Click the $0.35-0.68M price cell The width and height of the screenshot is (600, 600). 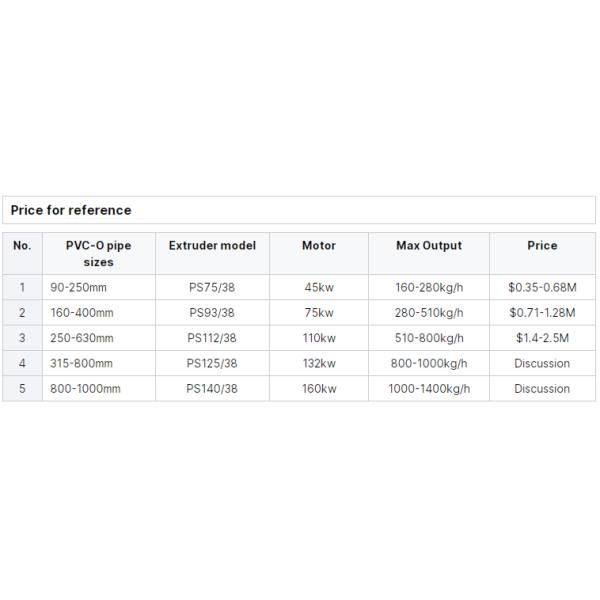tap(542, 287)
